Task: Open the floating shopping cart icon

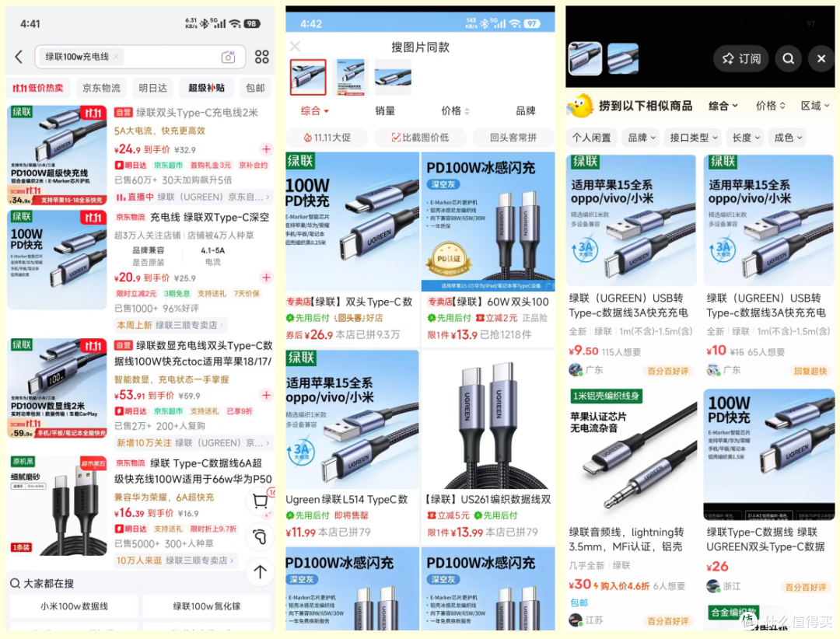Action: tap(261, 501)
